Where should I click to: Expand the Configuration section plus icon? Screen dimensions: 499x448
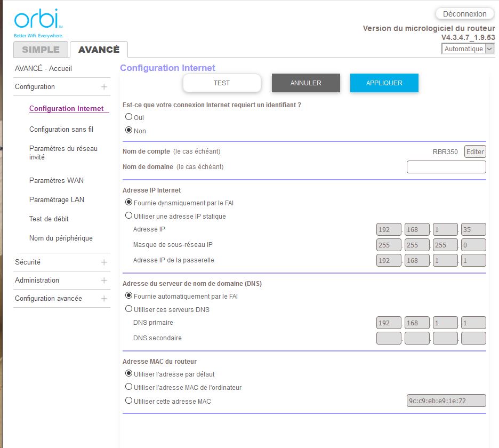click(x=104, y=87)
